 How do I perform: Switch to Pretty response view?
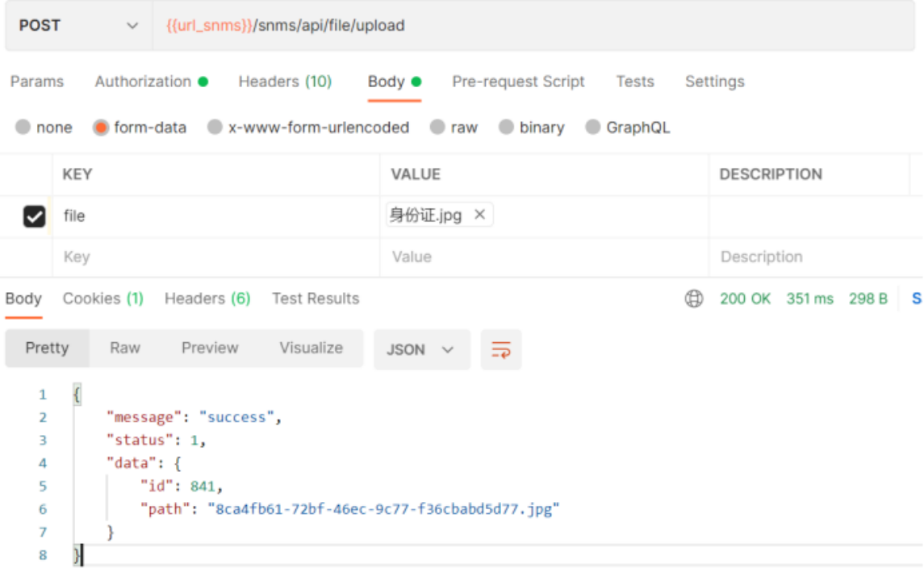(47, 349)
